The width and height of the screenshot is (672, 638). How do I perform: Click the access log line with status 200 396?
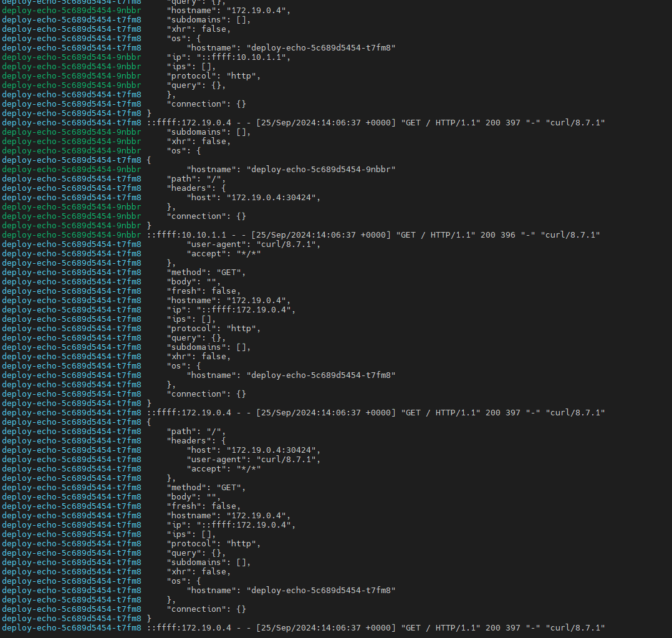(373, 235)
